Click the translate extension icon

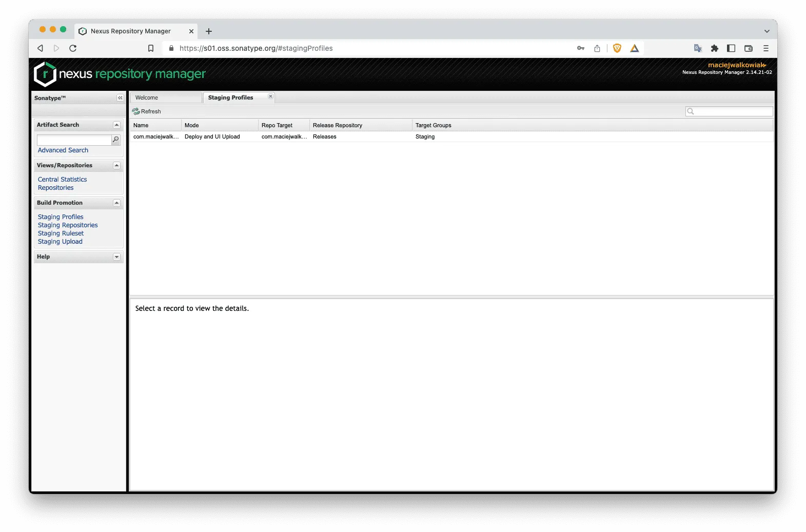click(x=698, y=48)
